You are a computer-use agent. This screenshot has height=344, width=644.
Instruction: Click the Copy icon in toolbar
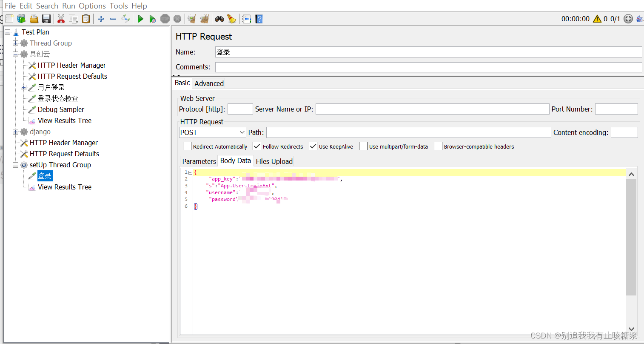coord(74,19)
